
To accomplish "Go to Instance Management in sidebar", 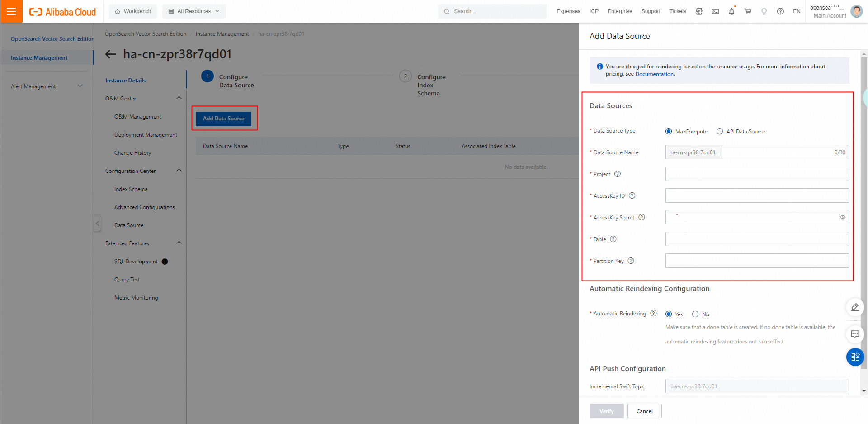I will pyautogui.click(x=39, y=58).
